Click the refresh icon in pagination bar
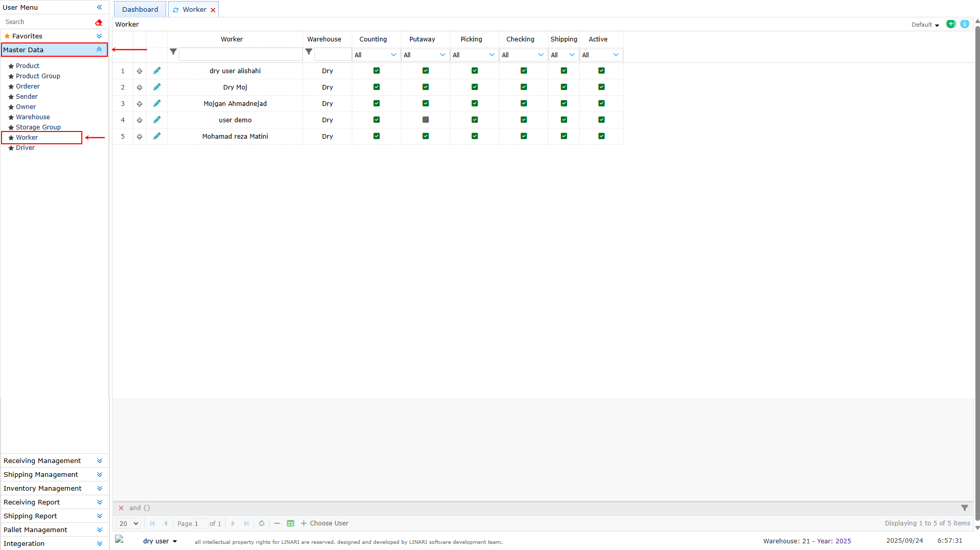Screen dimensions: 980x550 [x=262, y=523]
